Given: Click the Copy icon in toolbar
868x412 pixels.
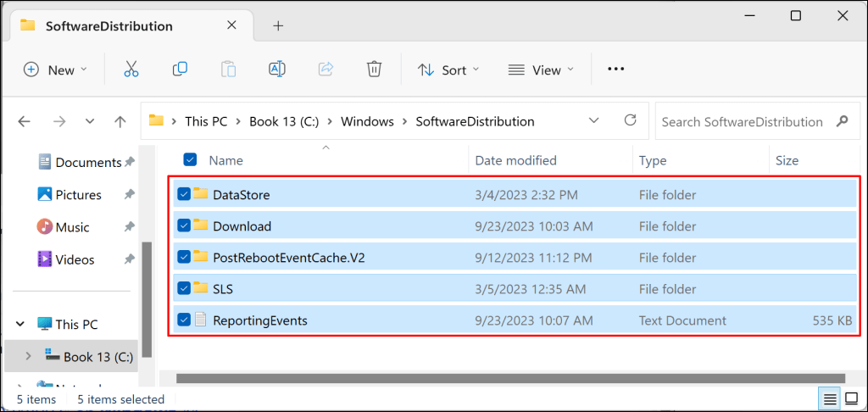Looking at the screenshot, I should click(180, 70).
